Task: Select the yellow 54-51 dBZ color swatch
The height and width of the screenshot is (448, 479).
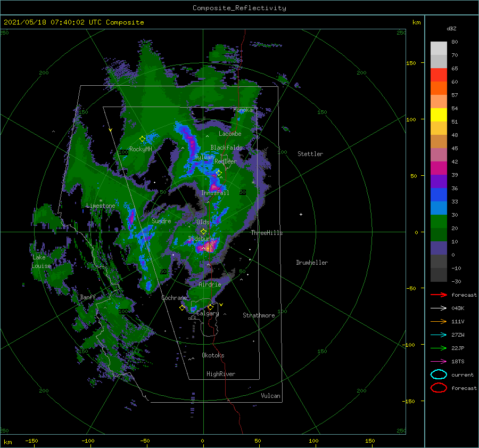Action: [439, 115]
